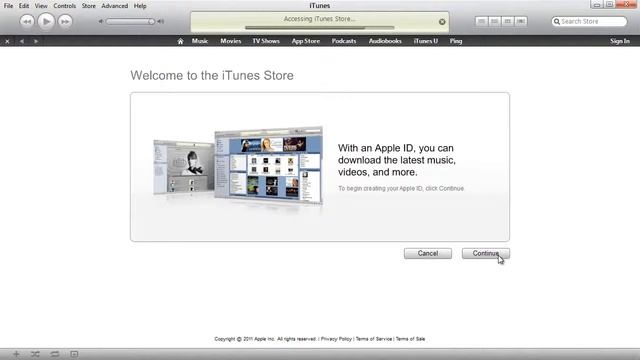
Task: Open the File menu
Action: [x=8, y=6]
